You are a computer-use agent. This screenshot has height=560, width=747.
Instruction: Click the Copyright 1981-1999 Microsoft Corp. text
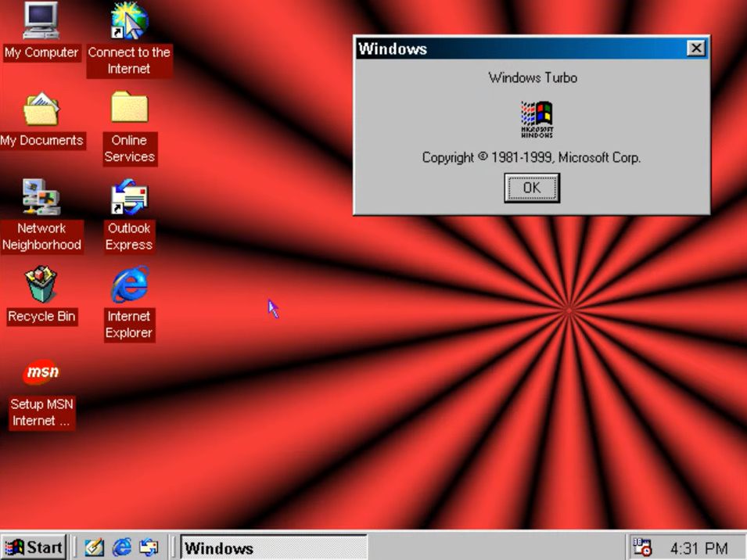pyautogui.click(x=531, y=158)
